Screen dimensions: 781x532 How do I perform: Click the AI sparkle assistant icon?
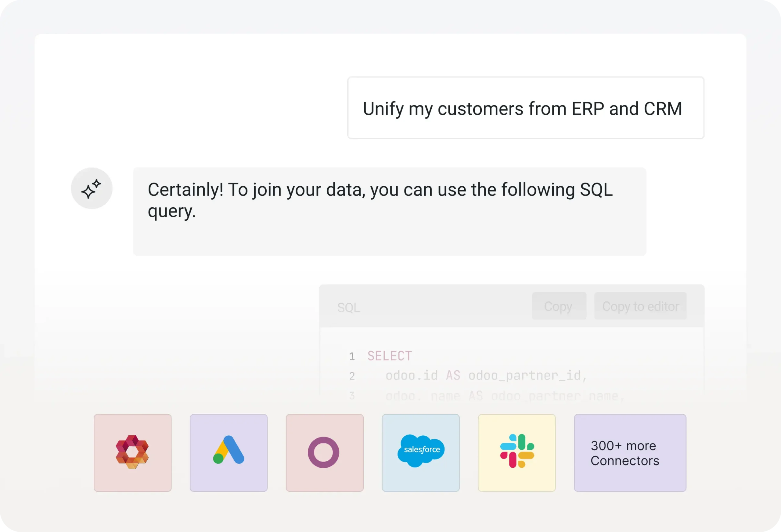tap(92, 188)
